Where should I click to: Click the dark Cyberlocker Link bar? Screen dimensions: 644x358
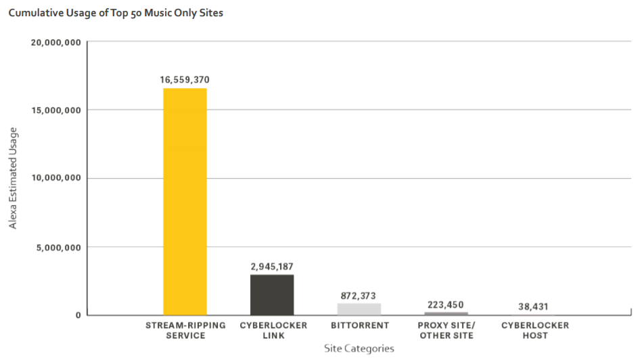(x=272, y=294)
